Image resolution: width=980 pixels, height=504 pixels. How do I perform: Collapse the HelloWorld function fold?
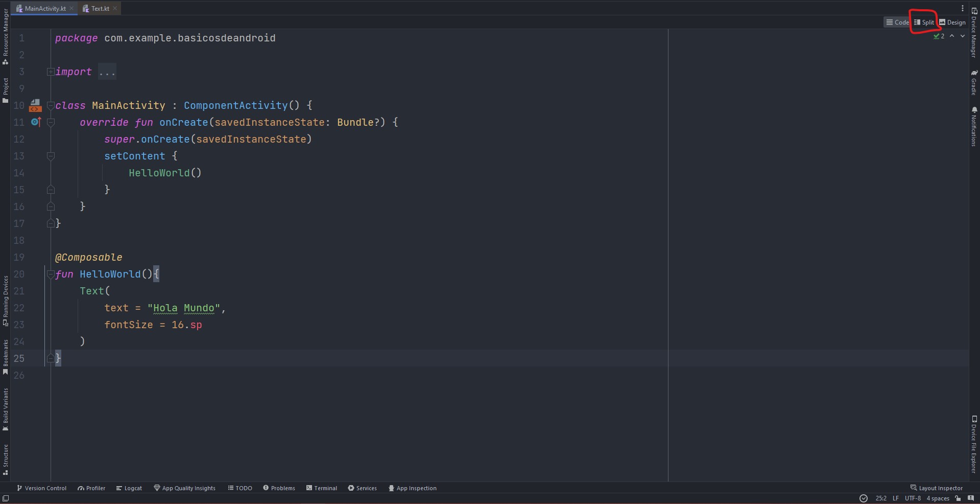coord(51,274)
